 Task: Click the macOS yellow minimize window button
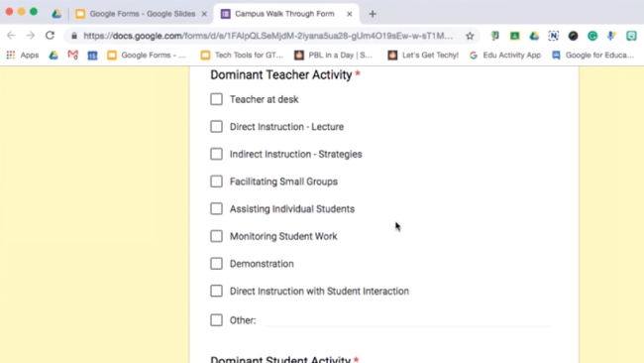click(22, 12)
